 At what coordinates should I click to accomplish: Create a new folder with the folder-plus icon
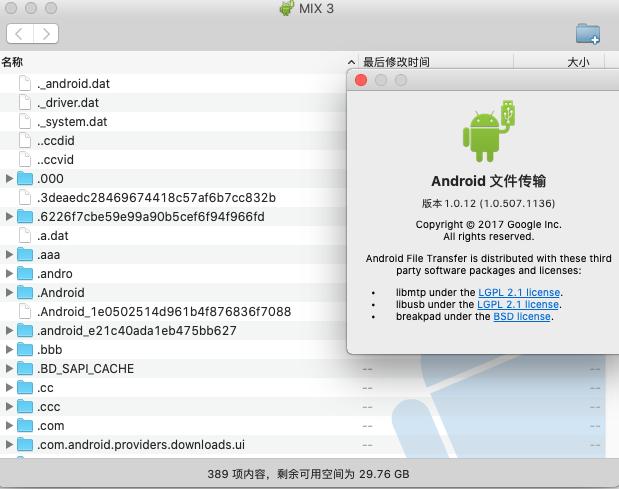tap(588, 34)
